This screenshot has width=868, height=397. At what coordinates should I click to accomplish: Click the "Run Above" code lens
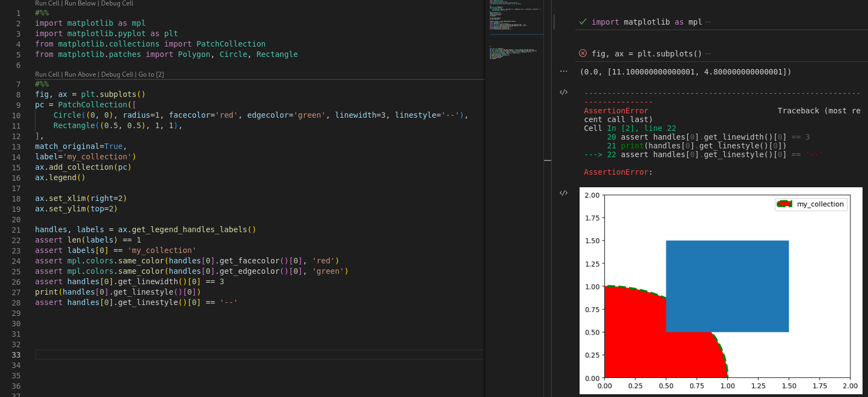coord(80,74)
